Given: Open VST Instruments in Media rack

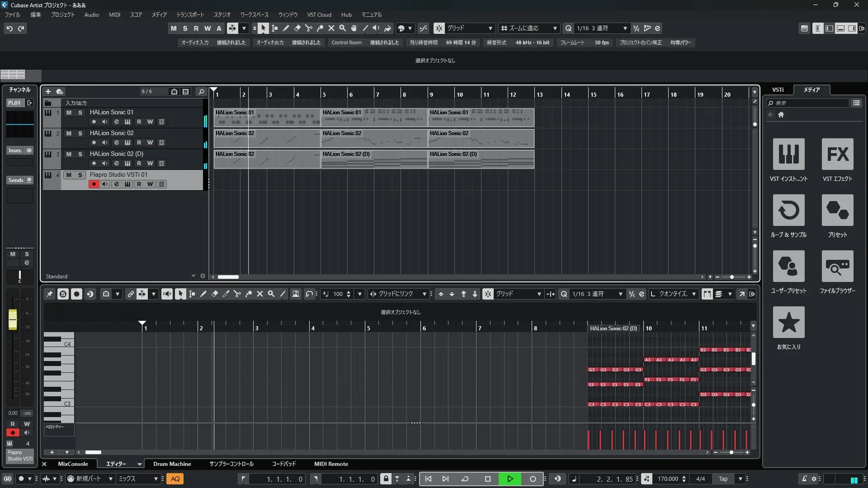Looking at the screenshot, I should point(788,155).
